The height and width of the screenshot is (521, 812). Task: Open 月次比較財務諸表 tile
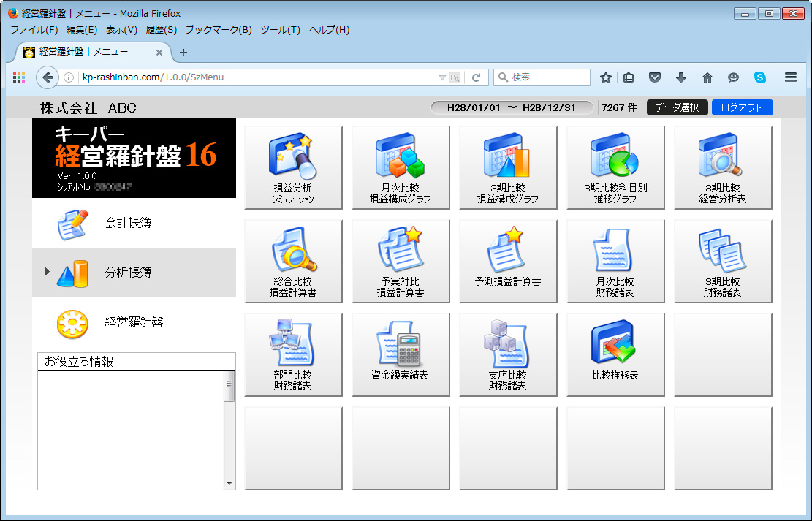(x=615, y=261)
